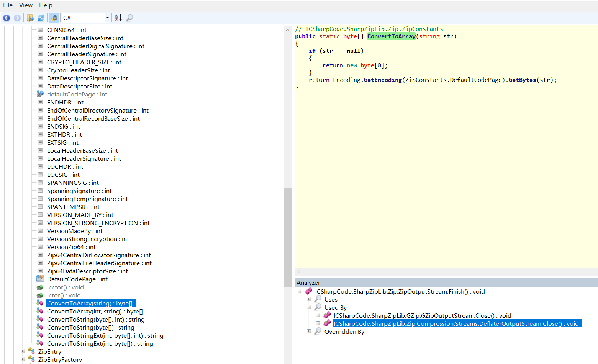598x364 pixels.
Task: Open the File menu
Action: click(x=8, y=5)
